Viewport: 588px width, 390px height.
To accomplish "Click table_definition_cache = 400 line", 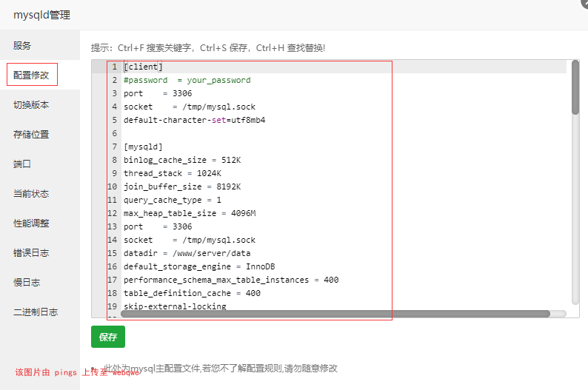I will click(192, 293).
